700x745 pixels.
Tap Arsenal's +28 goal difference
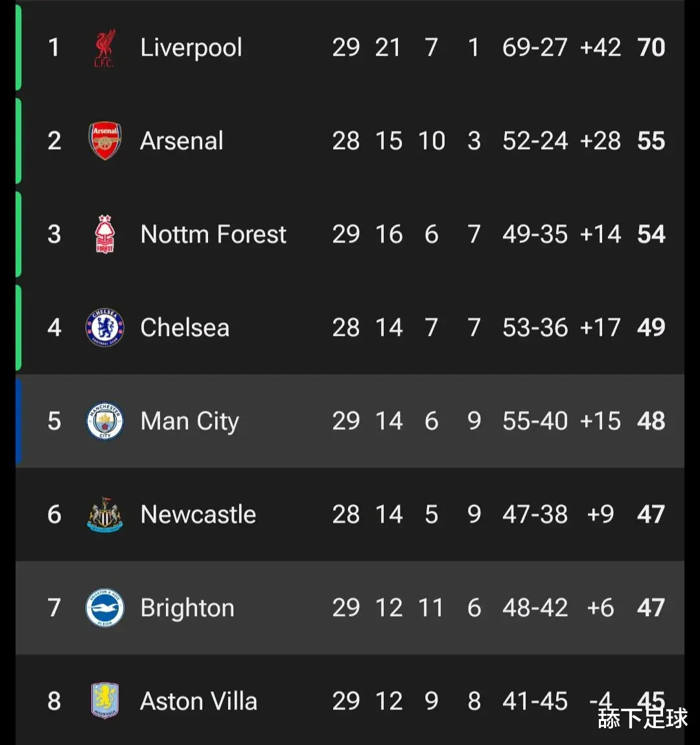click(600, 141)
